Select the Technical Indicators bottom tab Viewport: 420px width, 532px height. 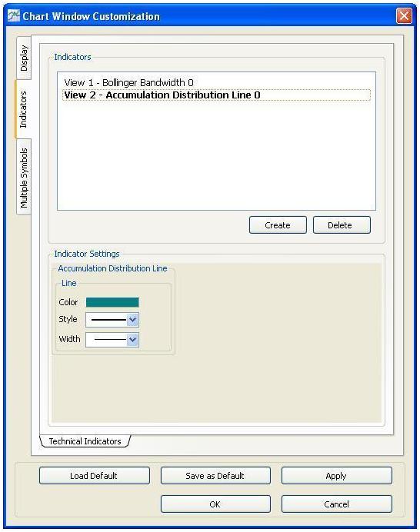tap(85, 441)
